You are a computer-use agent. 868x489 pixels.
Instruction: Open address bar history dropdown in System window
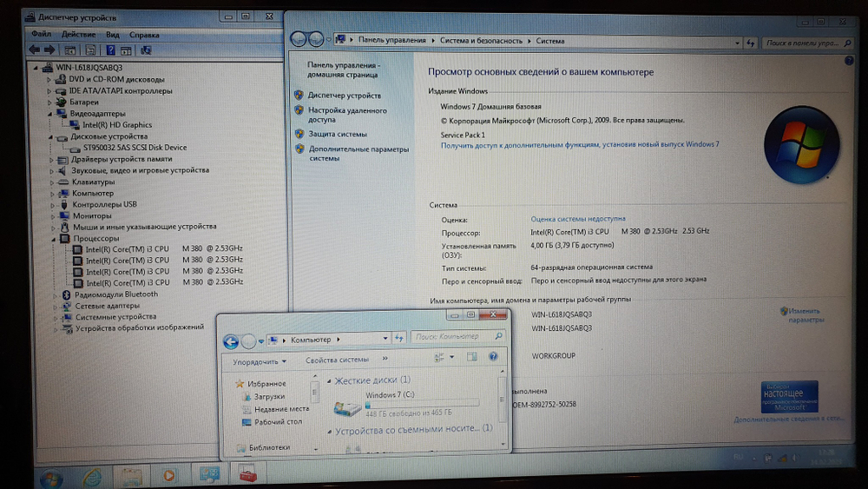[x=737, y=43]
